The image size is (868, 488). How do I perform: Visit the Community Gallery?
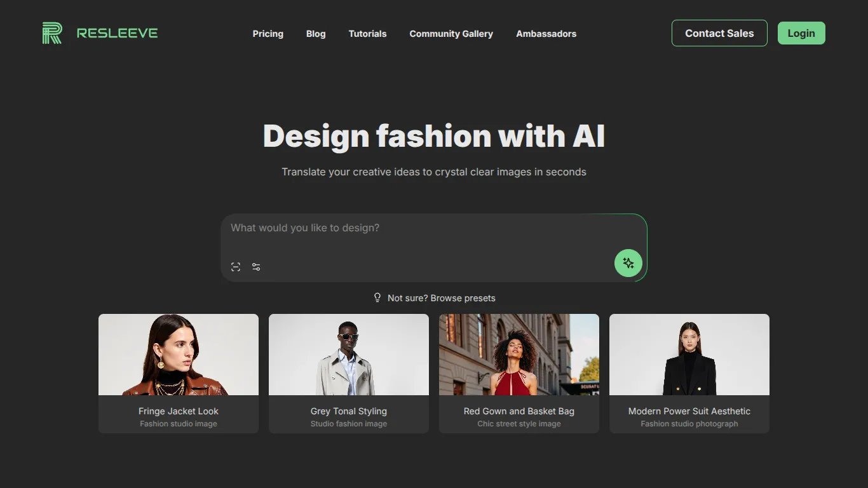coord(451,34)
